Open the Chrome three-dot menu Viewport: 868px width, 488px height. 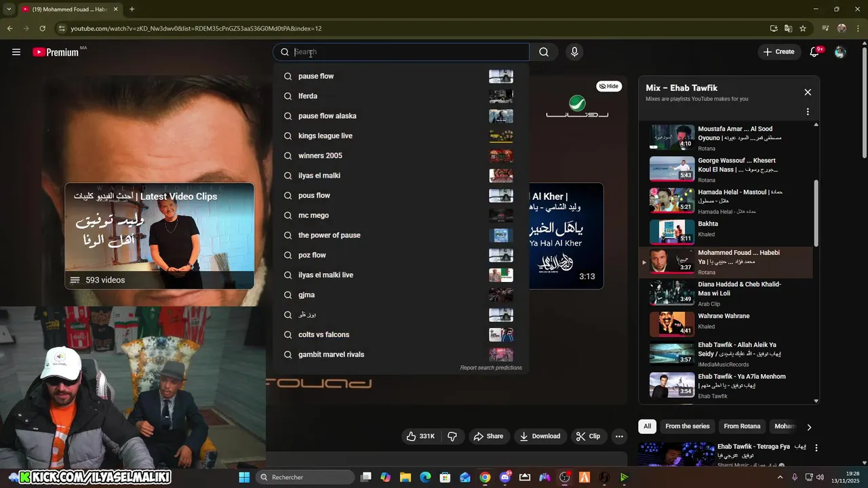click(858, 28)
